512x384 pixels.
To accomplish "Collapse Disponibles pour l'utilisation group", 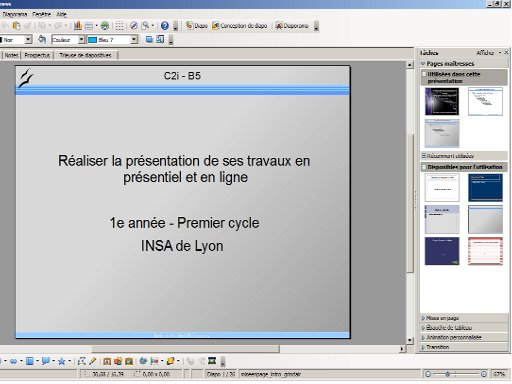I will point(464,167).
